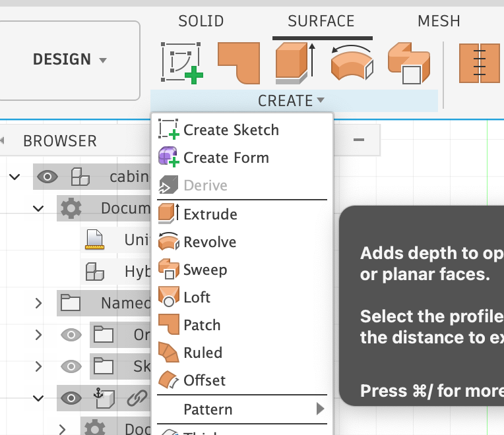Open the DESIGN workspace dropdown
This screenshot has width=504, height=435.
[69, 60]
